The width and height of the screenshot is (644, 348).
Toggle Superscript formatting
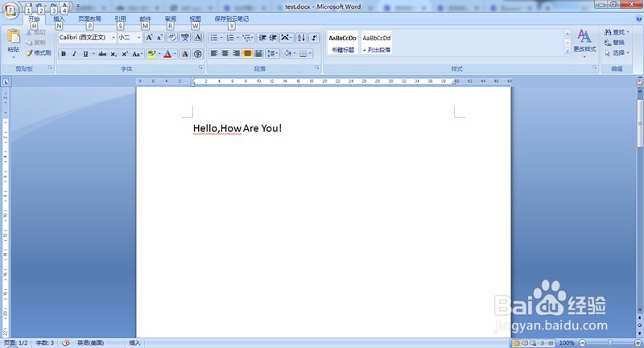[125, 54]
